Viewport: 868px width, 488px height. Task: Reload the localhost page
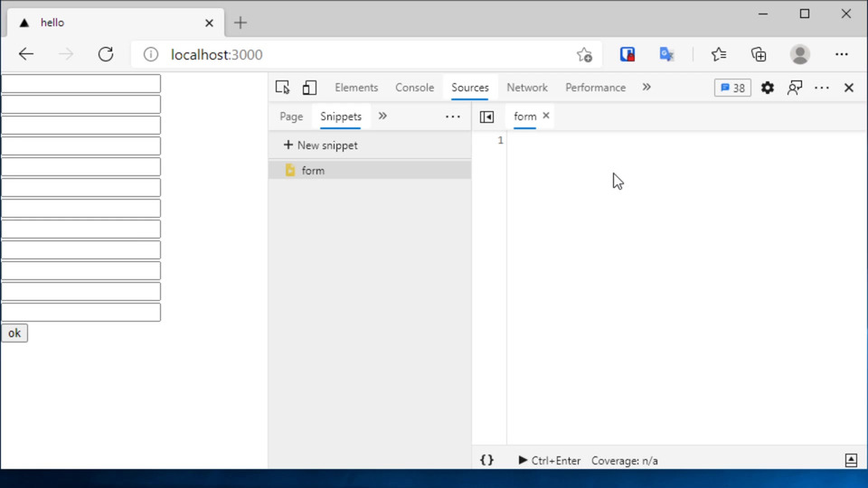(x=106, y=54)
